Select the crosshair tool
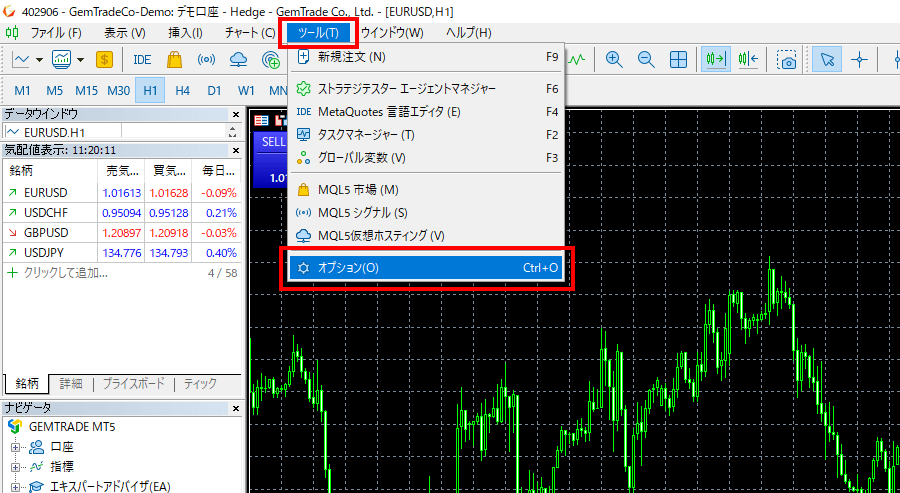Image resolution: width=900 pixels, height=493 pixels. 859,59
